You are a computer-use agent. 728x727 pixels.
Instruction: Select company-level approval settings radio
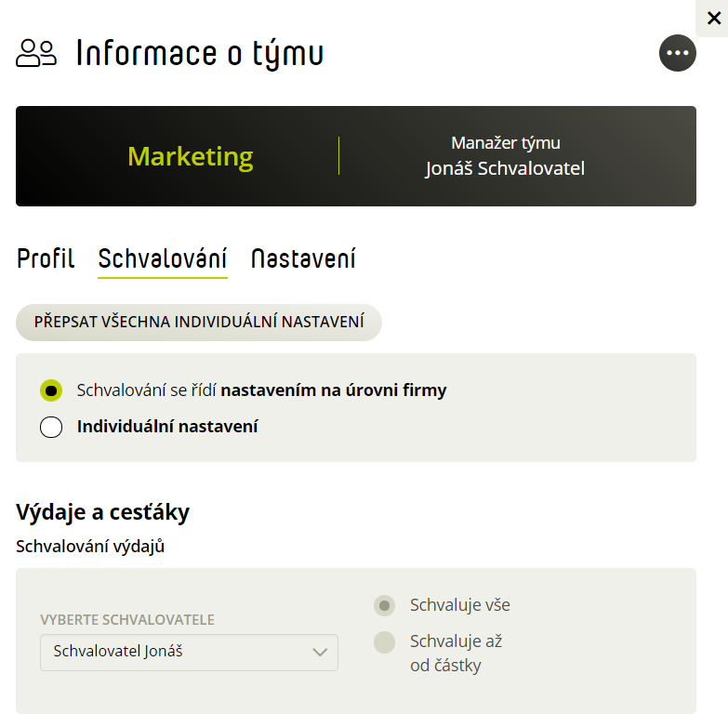51,390
